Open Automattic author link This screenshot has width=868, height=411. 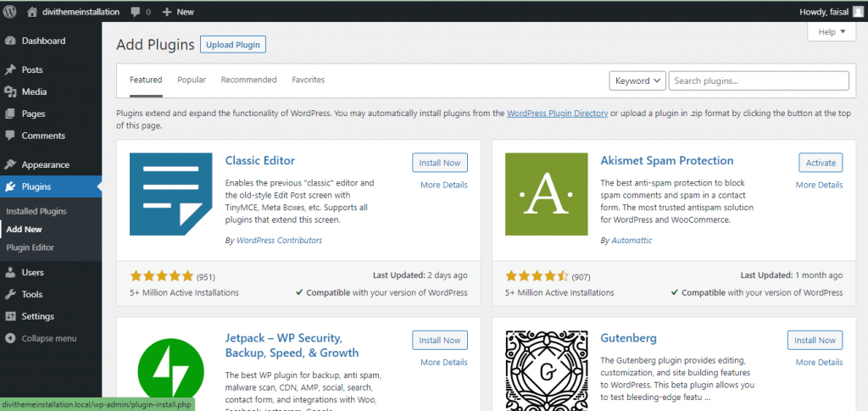tap(632, 240)
